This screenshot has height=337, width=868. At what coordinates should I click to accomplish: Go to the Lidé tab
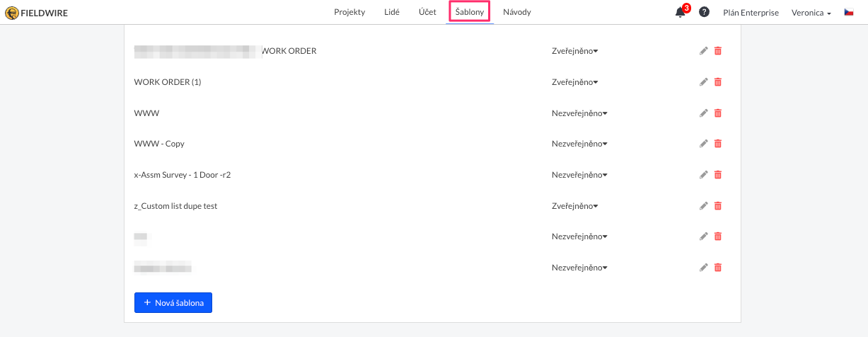point(391,12)
